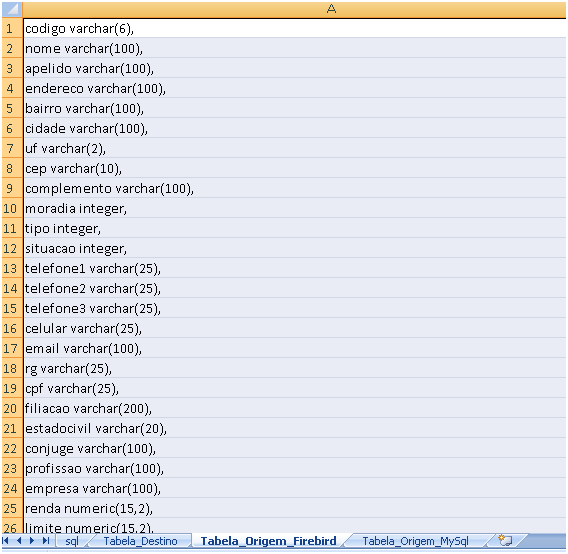
Task: Click cell 'moradia integer,'
Action: pyautogui.click(x=295, y=208)
